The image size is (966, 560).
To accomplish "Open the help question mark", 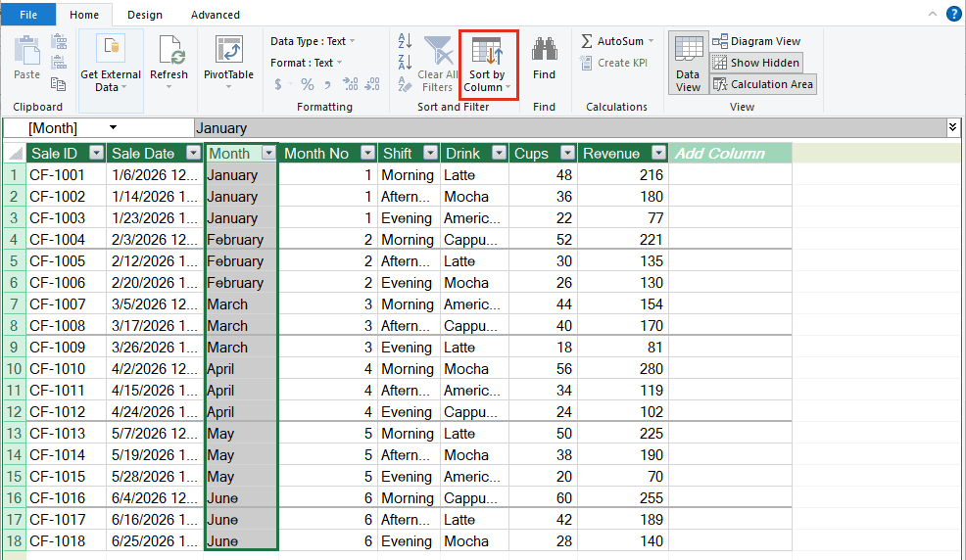I will coord(953,14).
